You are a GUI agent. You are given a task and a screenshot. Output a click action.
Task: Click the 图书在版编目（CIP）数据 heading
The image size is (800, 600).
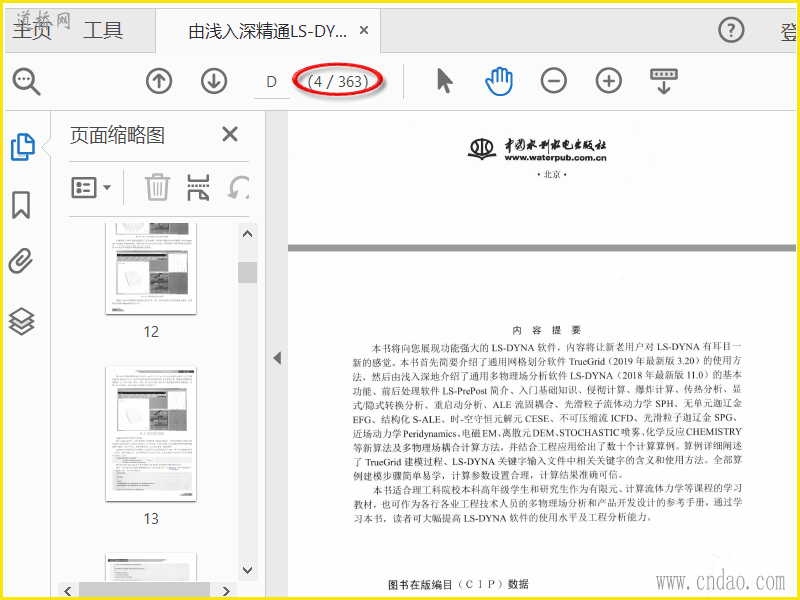(458, 585)
